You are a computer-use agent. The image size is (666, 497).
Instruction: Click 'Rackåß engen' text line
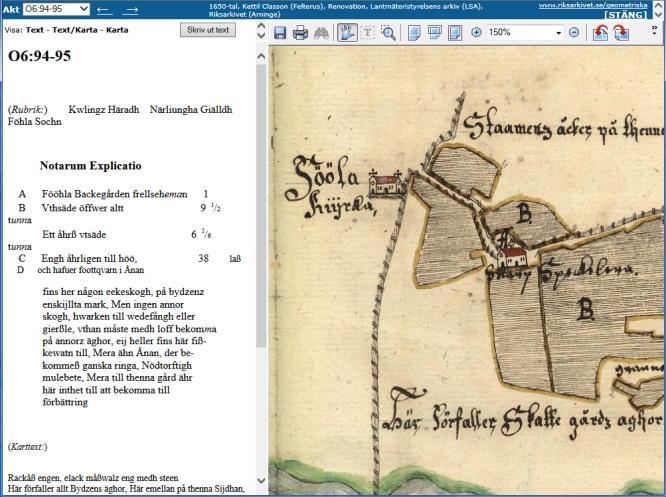coord(93,478)
